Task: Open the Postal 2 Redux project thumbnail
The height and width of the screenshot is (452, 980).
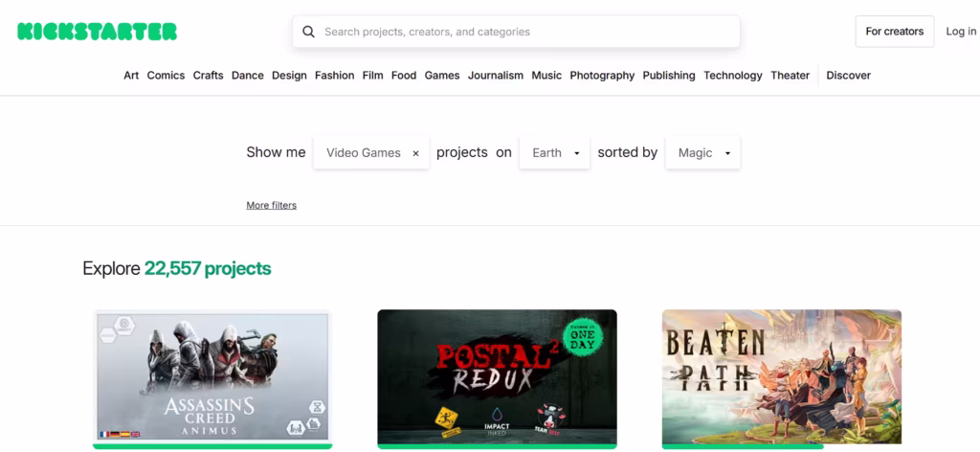Action: point(497,377)
